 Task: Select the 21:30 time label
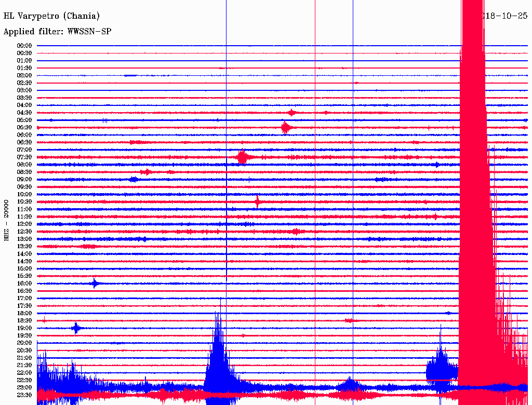(x=24, y=366)
